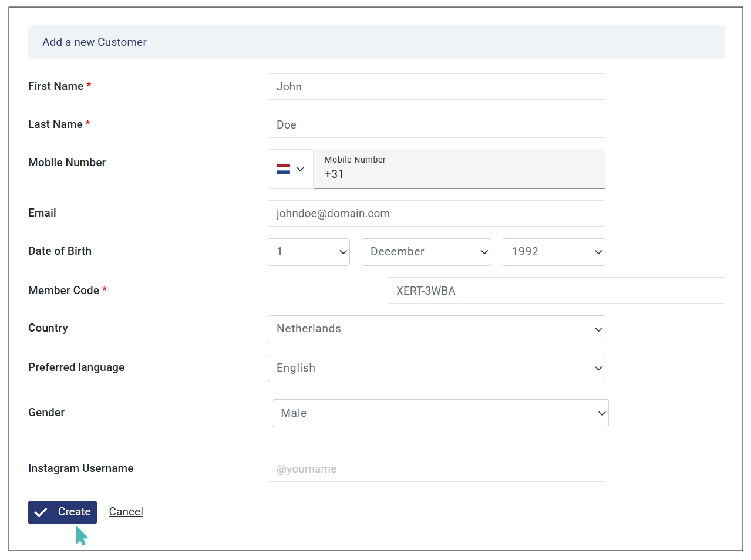751x560 pixels.
Task: Open the Country dropdown showing Netherlands
Action: pyautogui.click(x=436, y=329)
